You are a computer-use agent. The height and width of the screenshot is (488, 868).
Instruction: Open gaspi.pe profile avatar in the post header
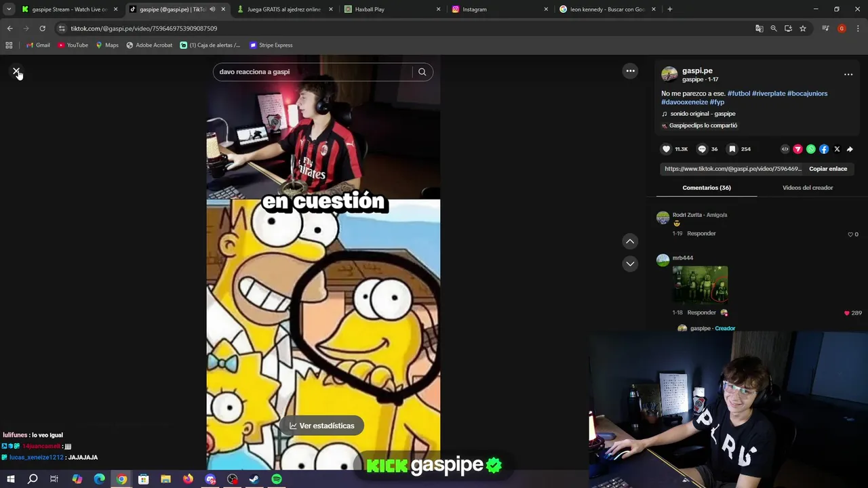point(669,75)
